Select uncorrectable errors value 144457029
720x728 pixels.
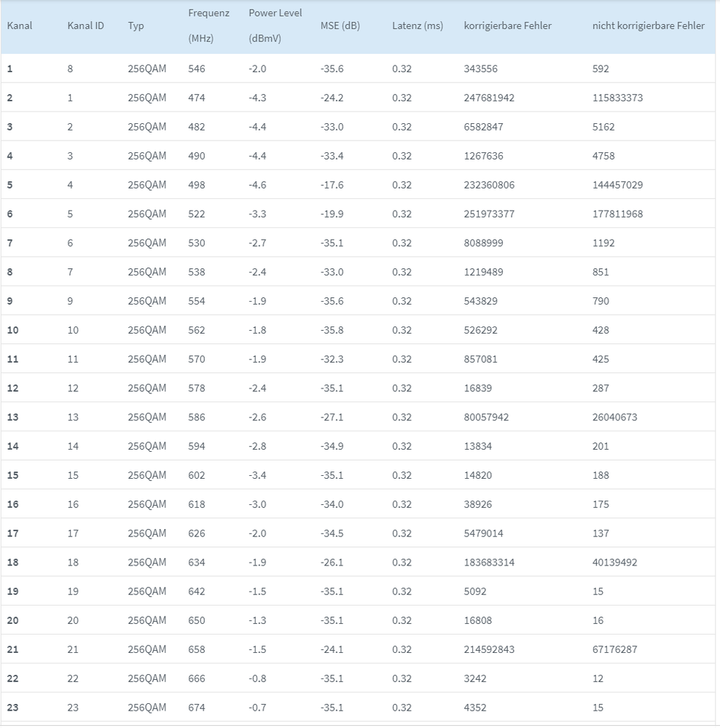point(617,185)
